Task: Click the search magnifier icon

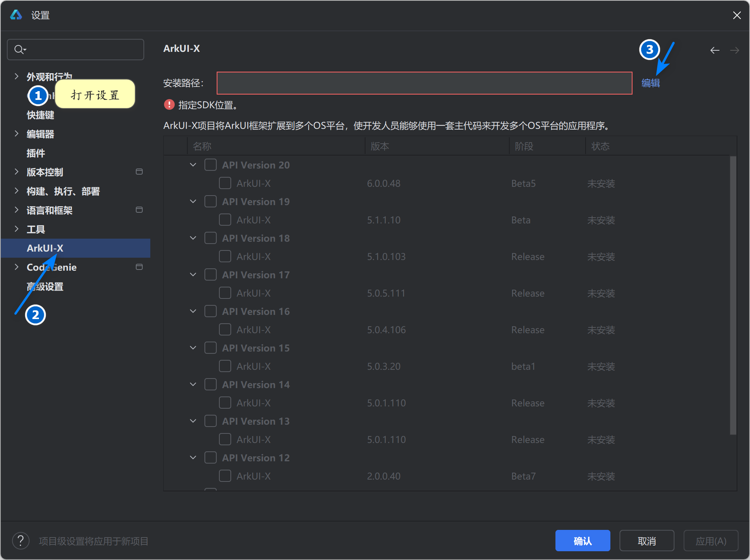Action: (x=19, y=50)
